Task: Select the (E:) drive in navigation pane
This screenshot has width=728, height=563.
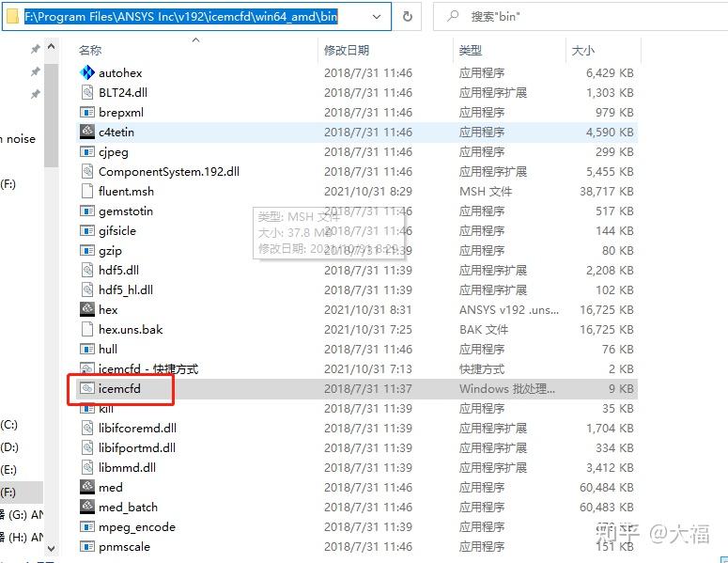Action: click(8, 470)
